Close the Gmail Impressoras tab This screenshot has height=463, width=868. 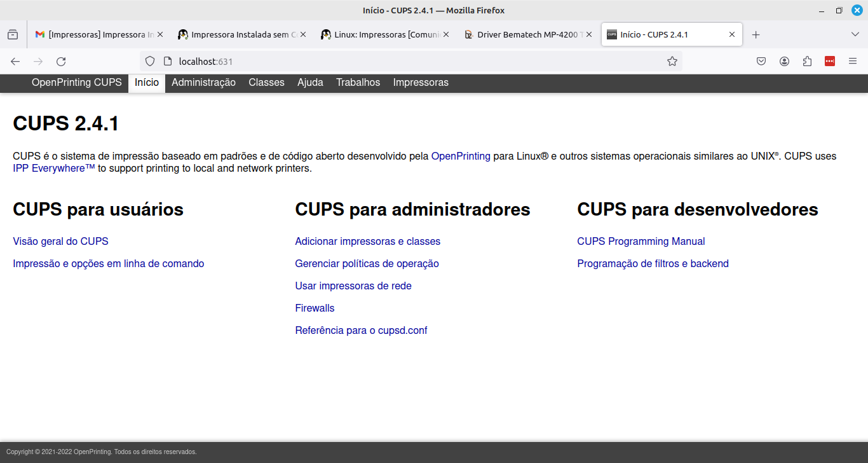coord(160,35)
